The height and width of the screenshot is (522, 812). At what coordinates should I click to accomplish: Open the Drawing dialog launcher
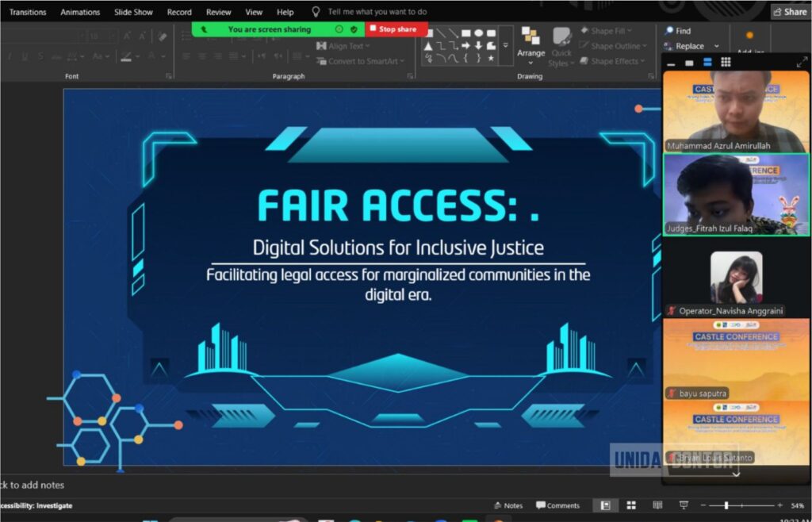pyautogui.click(x=651, y=76)
